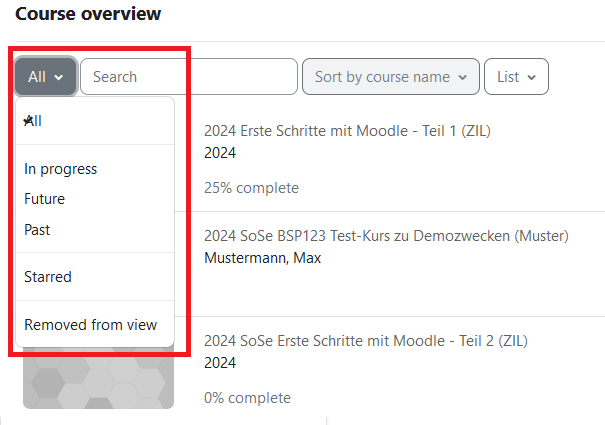Click the 2024 category under Teil 1 course
Viewport: 605px width, 425px height.
220,153
